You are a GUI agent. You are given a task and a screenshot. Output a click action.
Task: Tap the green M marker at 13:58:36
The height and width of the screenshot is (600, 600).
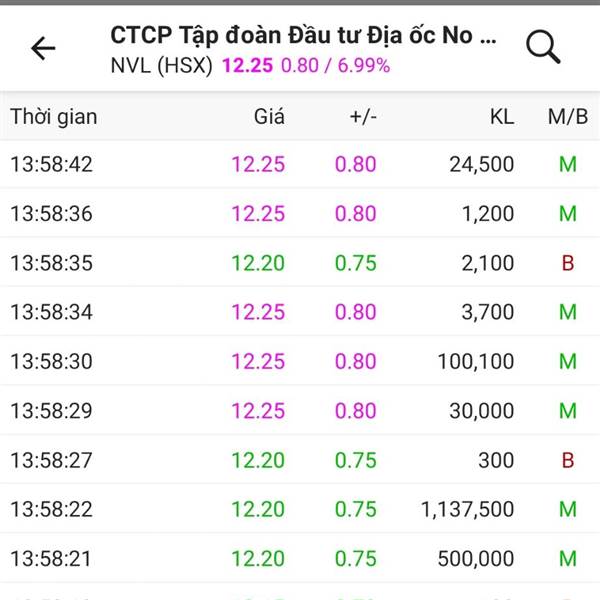pos(568,214)
